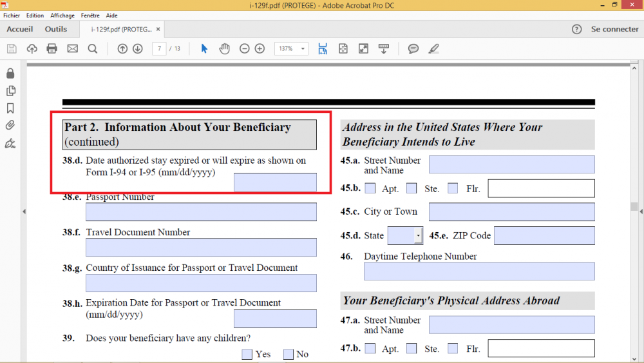Open the Fichier menu
This screenshot has height=363, width=644.
pyautogui.click(x=12, y=15)
